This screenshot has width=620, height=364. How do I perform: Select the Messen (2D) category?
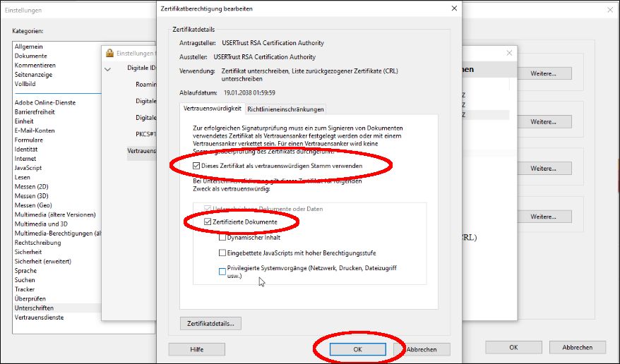point(32,186)
